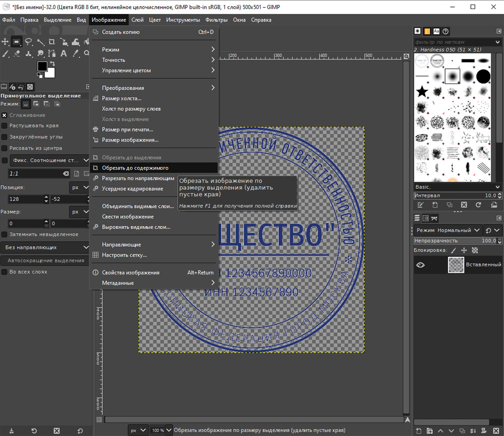Enable the fixed aspect ratio checkbox
This screenshot has height=436, width=504.
point(5,160)
